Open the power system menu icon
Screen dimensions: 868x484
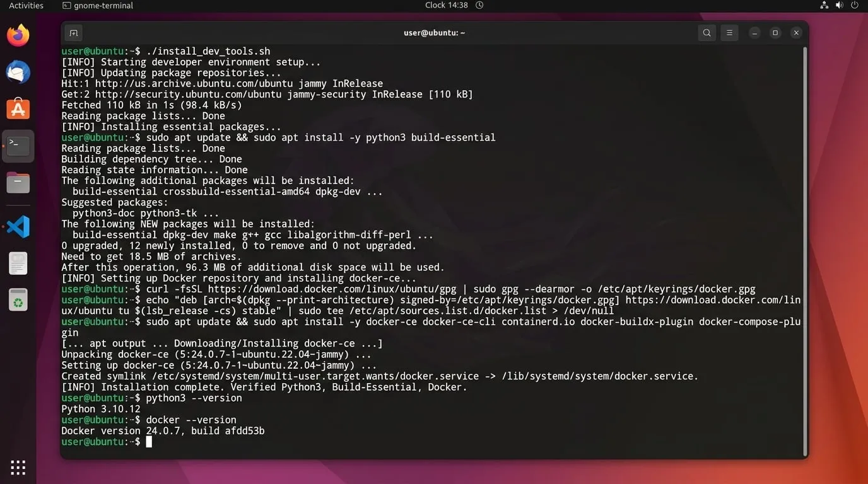tap(856, 5)
